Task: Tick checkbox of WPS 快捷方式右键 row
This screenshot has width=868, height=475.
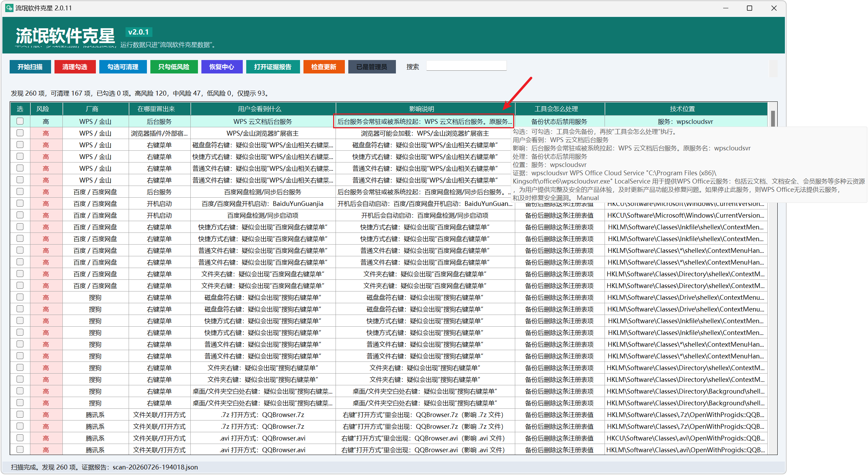Action: point(20,156)
